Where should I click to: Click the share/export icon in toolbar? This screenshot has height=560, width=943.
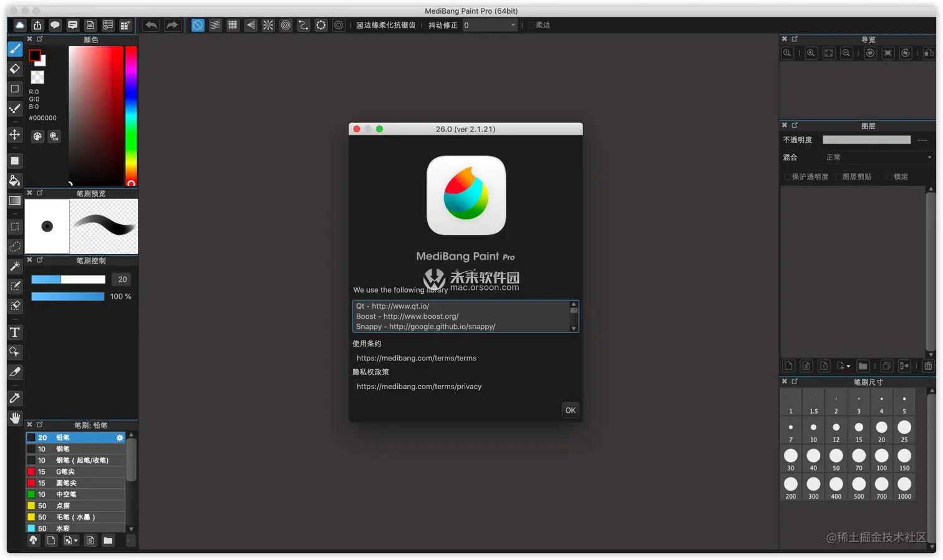coord(37,25)
